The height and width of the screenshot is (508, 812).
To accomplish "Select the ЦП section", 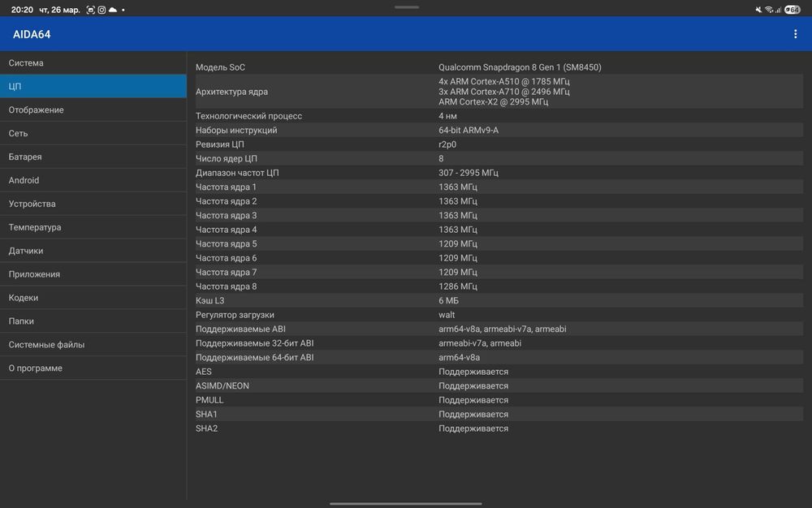I will coord(93,86).
